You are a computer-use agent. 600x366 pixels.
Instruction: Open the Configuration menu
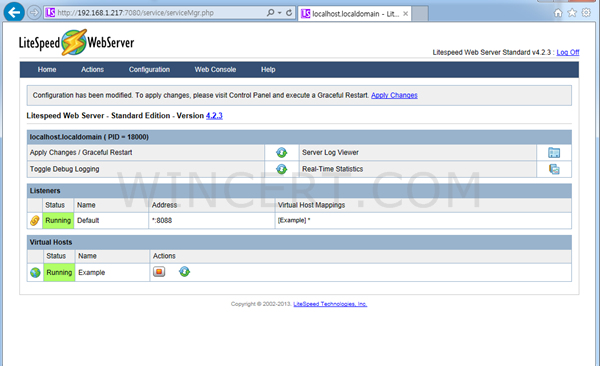click(x=149, y=70)
